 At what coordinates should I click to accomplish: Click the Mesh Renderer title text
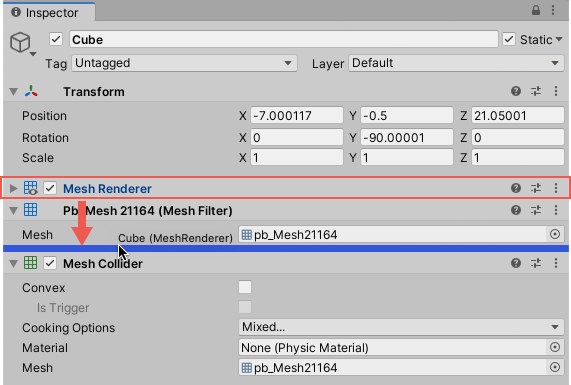[x=107, y=188]
